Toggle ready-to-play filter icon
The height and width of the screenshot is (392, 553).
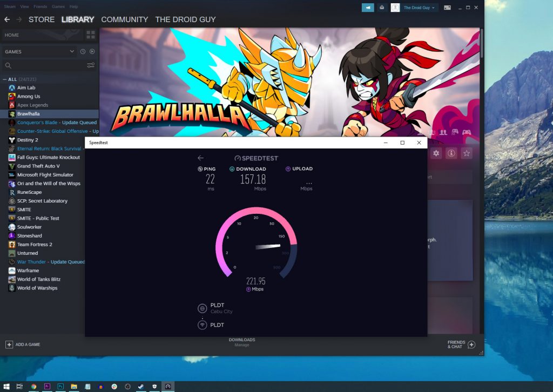point(92,51)
